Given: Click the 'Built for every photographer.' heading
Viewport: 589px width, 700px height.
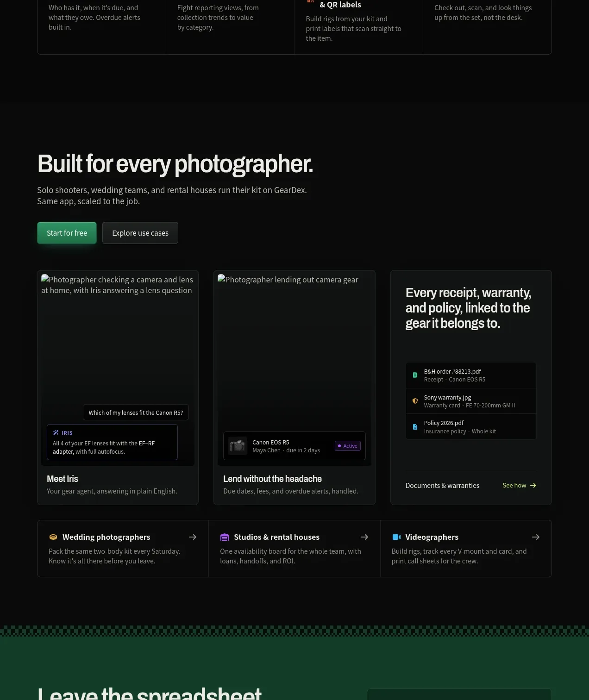Looking at the screenshot, I should (175, 164).
